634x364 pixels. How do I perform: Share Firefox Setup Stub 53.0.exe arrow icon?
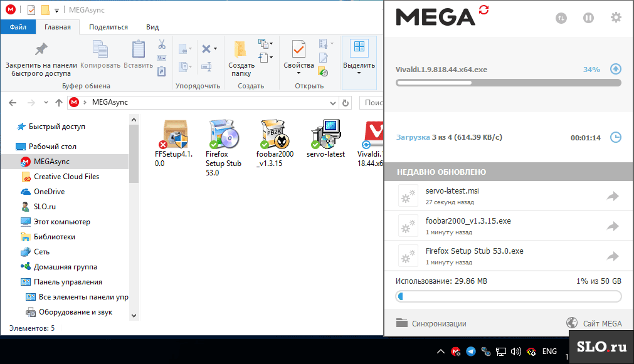(x=613, y=256)
